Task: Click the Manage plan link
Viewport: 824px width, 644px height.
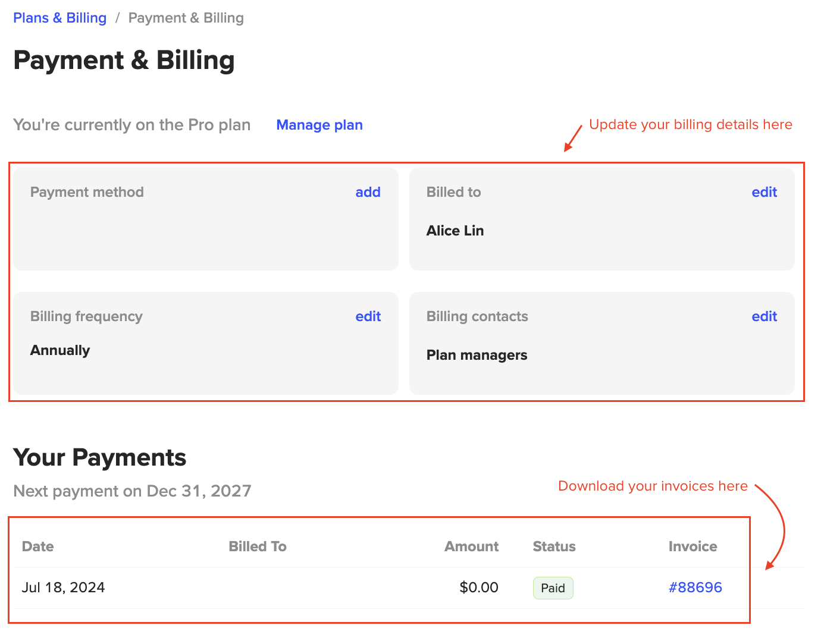Action: [319, 125]
